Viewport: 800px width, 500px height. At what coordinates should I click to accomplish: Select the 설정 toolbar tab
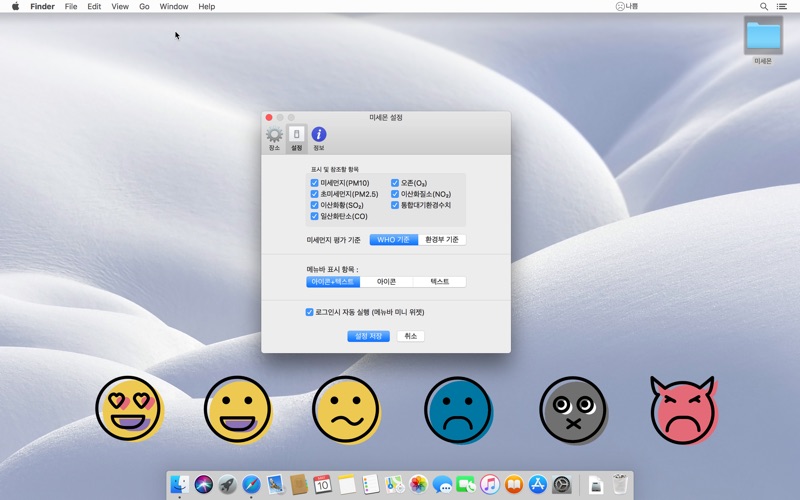296,139
